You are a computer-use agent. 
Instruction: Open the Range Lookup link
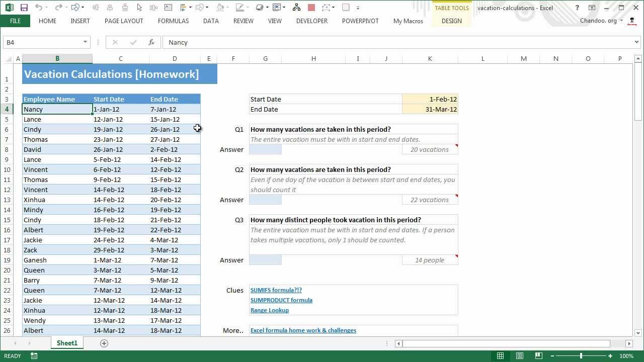270,310
